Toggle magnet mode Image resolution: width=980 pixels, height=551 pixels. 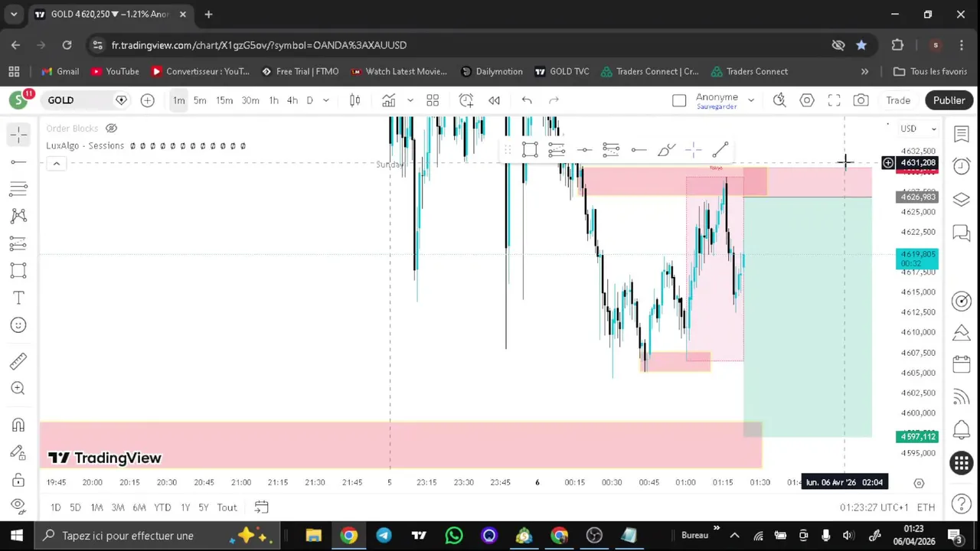point(18,425)
